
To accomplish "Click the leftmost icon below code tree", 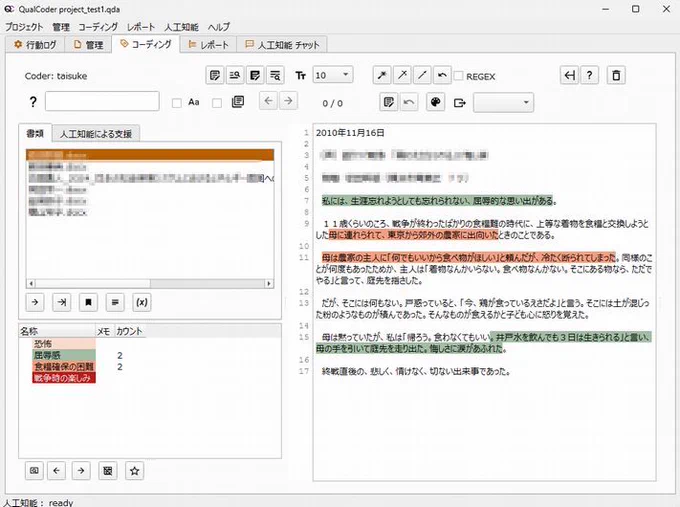I will (x=34, y=471).
